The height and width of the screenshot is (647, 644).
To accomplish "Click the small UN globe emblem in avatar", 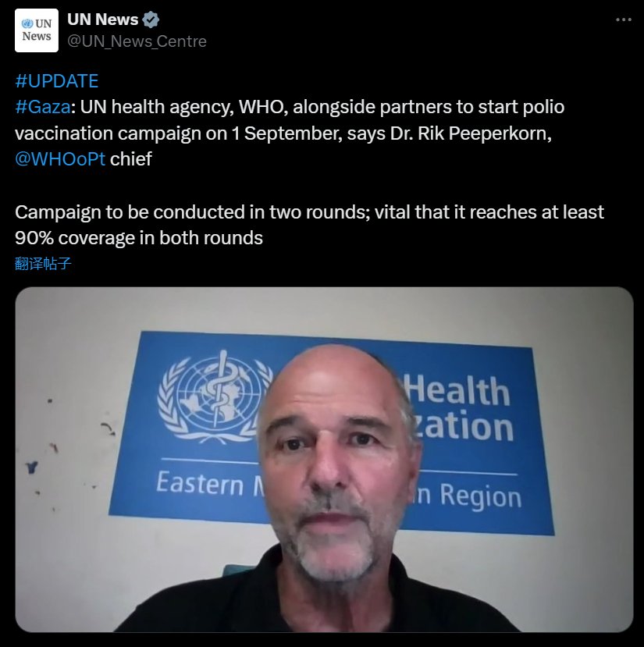I will (x=27, y=23).
